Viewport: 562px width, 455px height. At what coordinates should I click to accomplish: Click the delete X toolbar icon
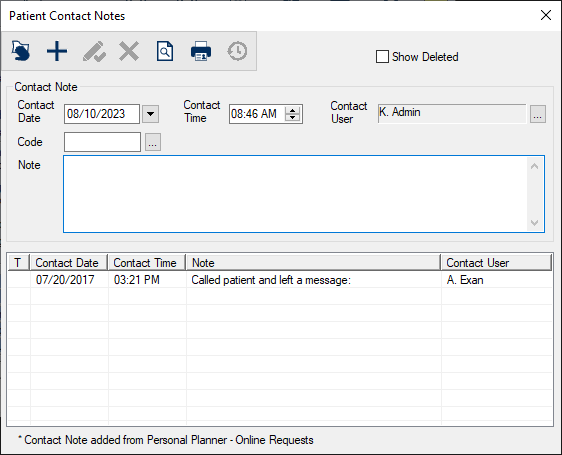point(129,51)
